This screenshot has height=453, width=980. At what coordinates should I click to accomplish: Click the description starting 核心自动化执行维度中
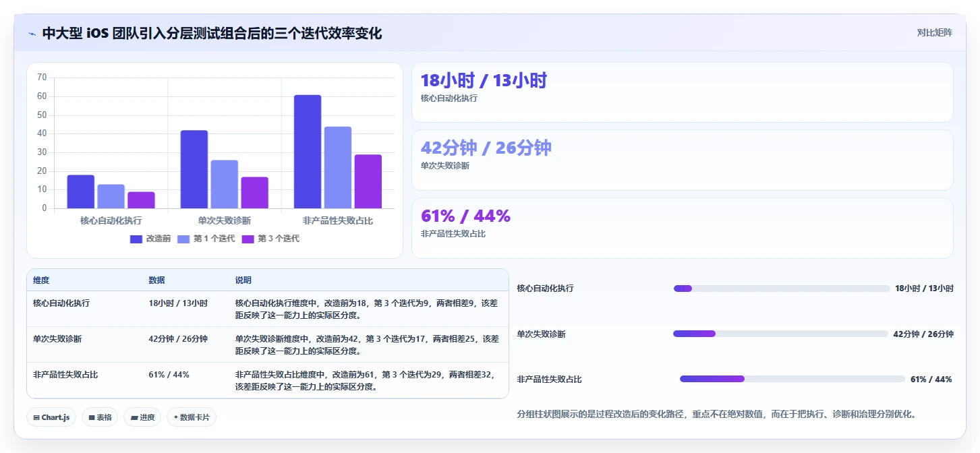pyautogui.click(x=366, y=309)
